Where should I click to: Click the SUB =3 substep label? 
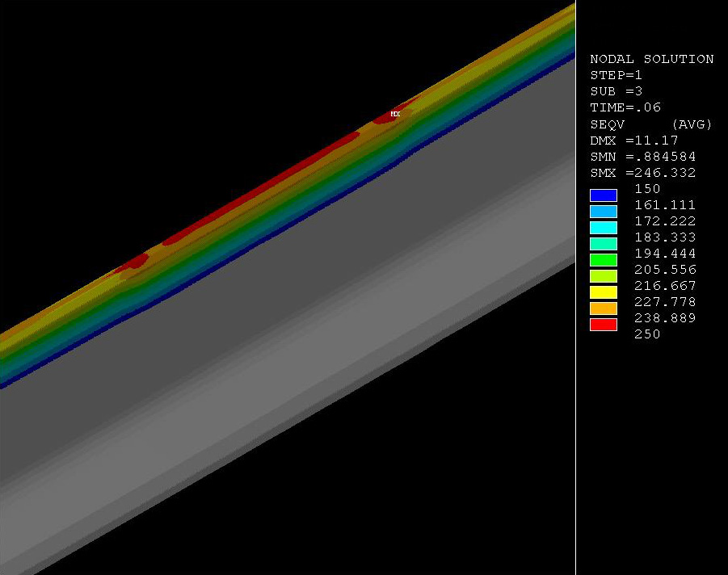pyautogui.click(x=616, y=91)
